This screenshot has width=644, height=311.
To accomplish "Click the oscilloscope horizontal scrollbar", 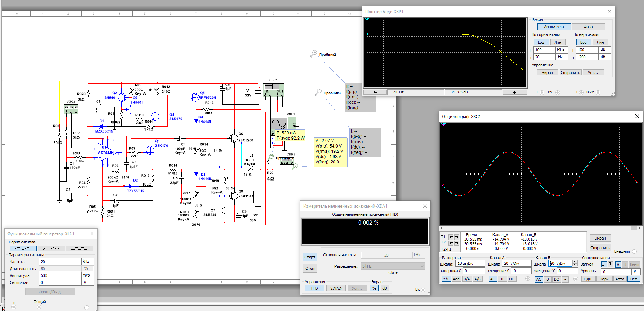I will (x=540, y=228).
